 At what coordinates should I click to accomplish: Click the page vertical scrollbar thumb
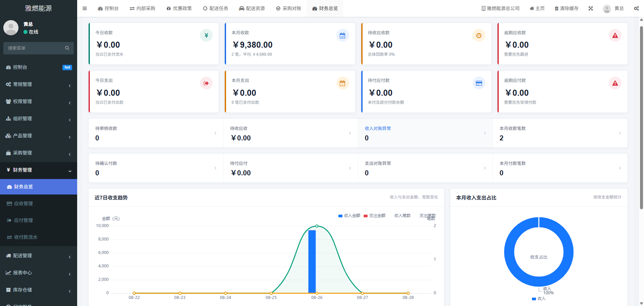click(641, 118)
